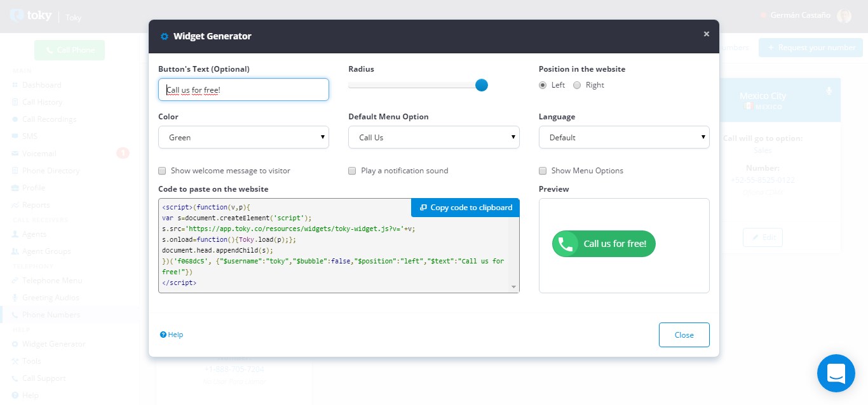
Task: Open the Color dropdown showing Green
Action: [243, 137]
